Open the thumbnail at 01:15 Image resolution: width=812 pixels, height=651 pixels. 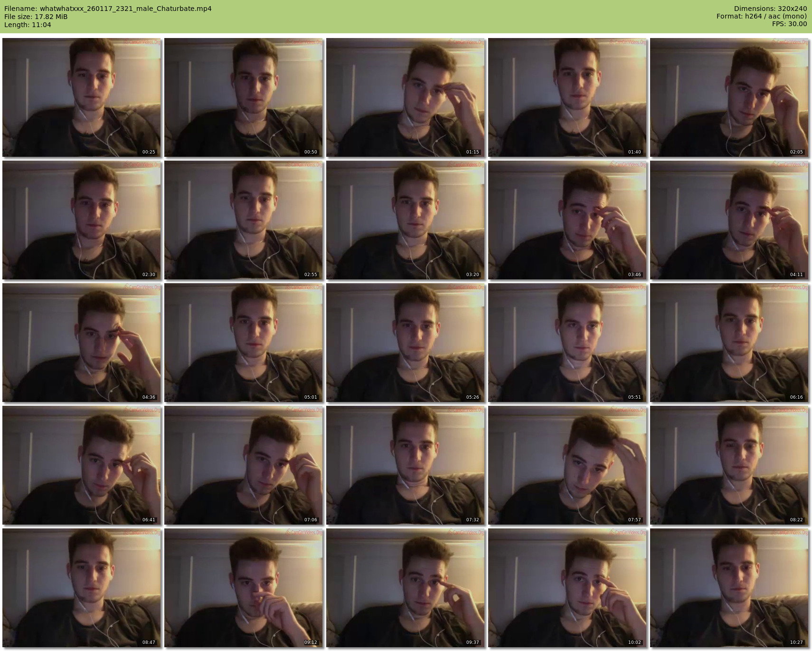405,97
